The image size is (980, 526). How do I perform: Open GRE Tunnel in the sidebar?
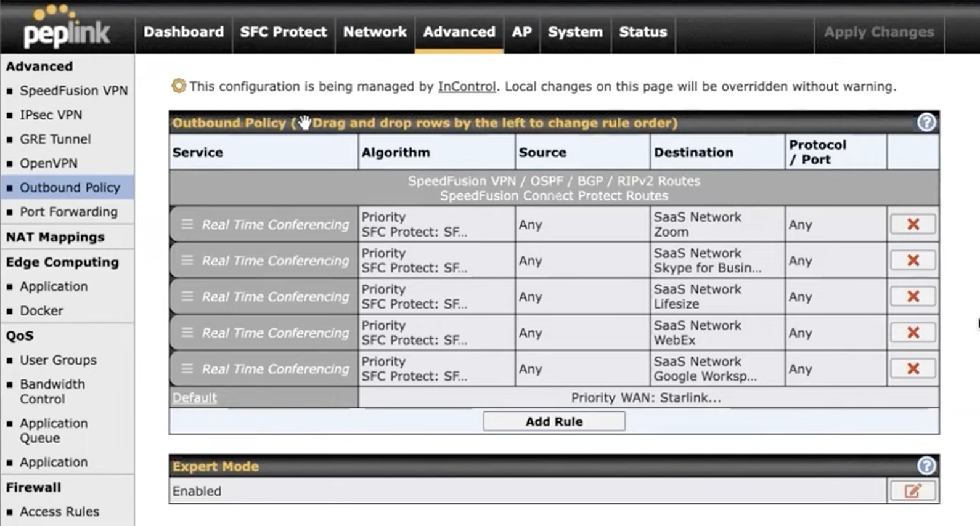point(55,139)
